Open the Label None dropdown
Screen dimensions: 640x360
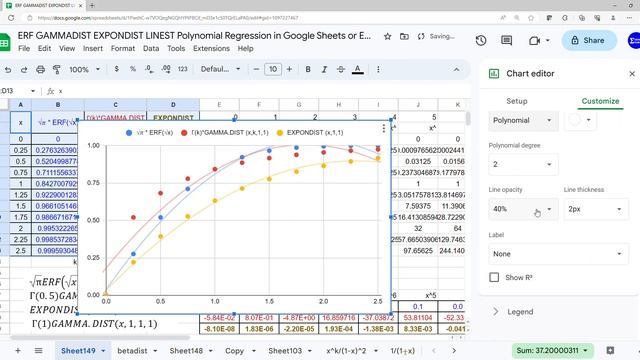[558, 254]
